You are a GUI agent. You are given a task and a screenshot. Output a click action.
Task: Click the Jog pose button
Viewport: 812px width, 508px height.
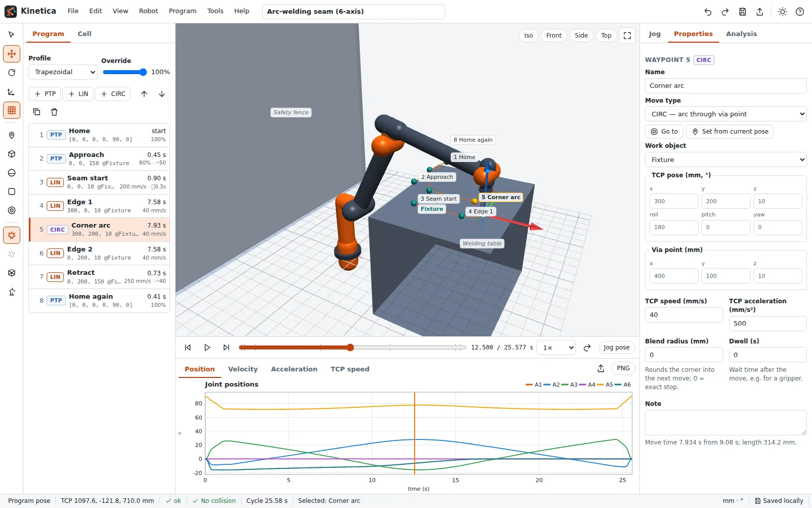[617, 347]
